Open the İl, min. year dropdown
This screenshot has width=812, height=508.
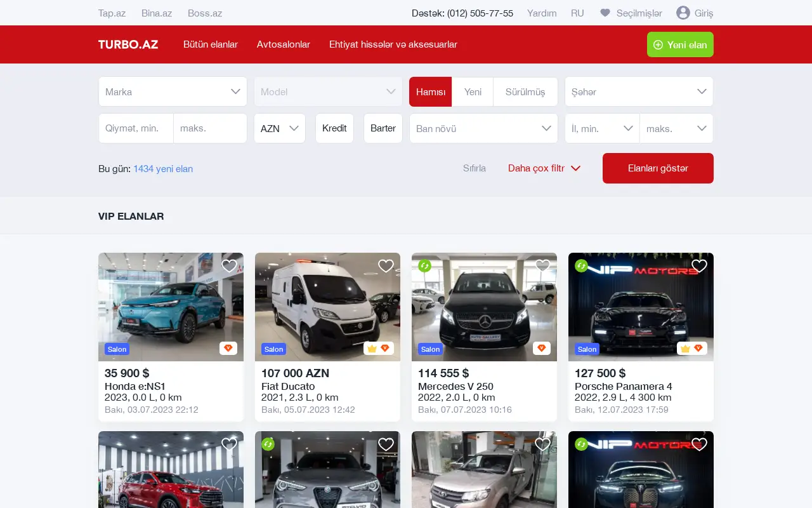(x=602, y=128)
